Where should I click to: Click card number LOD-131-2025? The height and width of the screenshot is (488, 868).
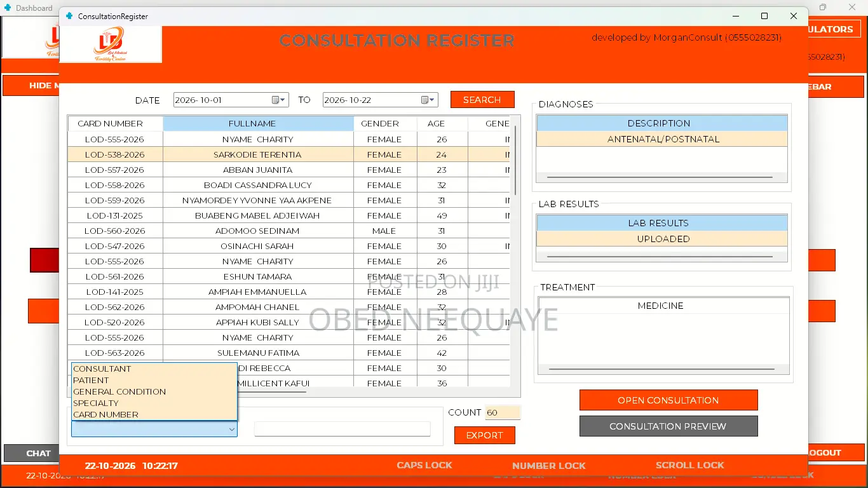pyautogui.click(x=115, y=215)
